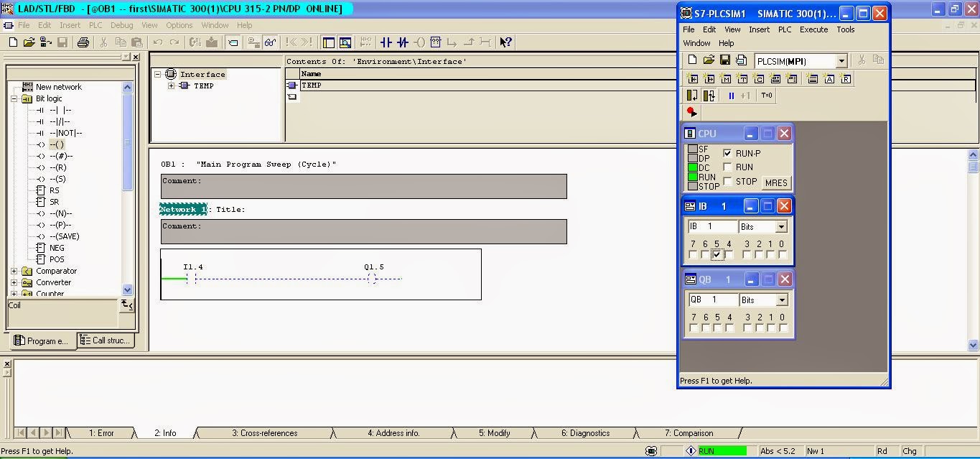Check RUN mode in CPU window
The width and height of the screenshot is (980, 459).
point(727,167)
